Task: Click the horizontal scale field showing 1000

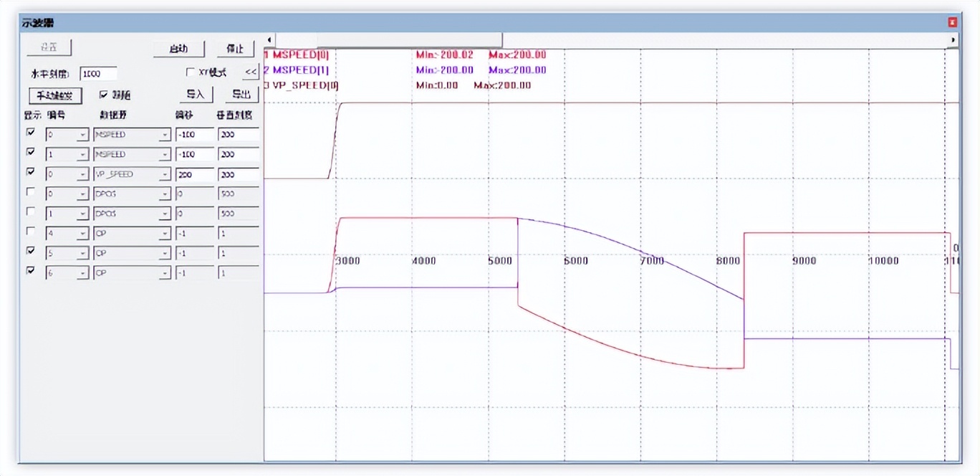Action: (97, 74)
